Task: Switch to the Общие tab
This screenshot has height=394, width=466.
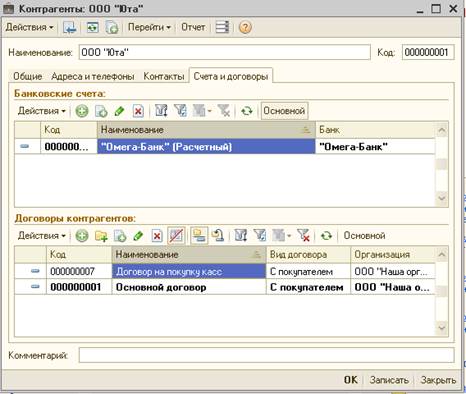Action: (x=28, y=76)
